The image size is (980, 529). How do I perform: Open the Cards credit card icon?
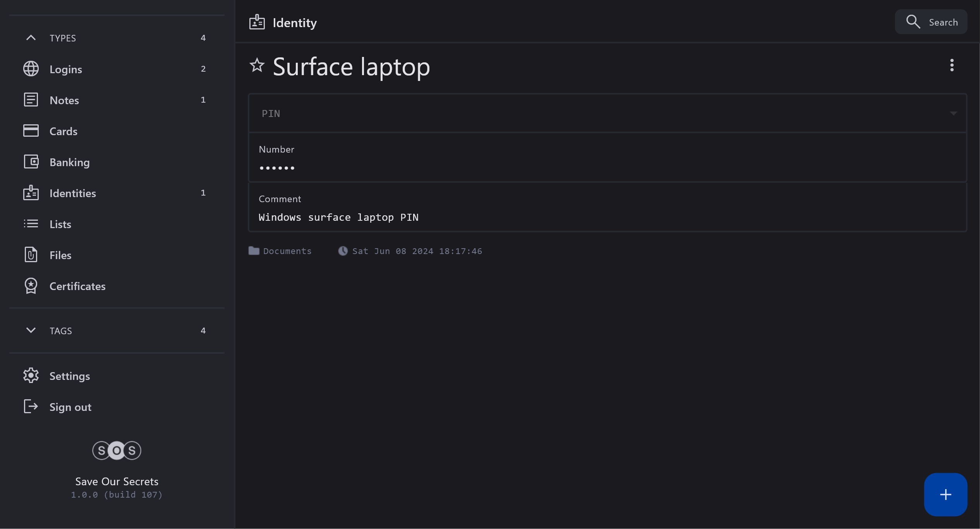click(x=31, y=131)
